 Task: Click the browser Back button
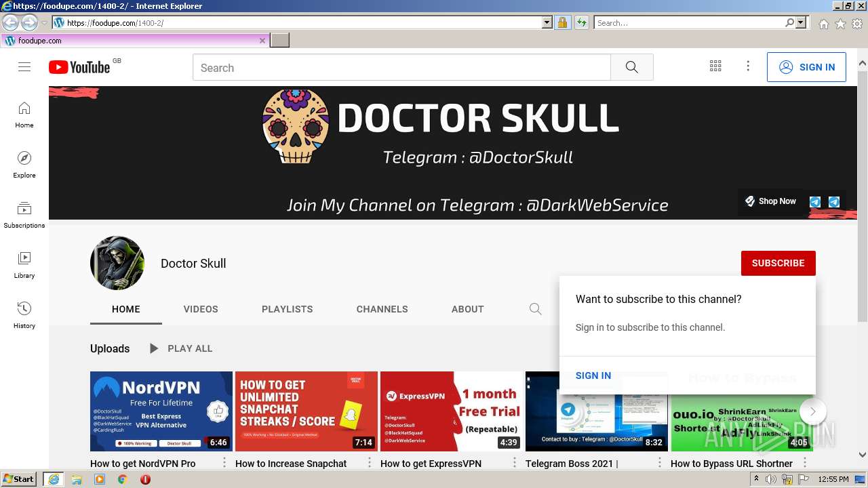(10, 22)
